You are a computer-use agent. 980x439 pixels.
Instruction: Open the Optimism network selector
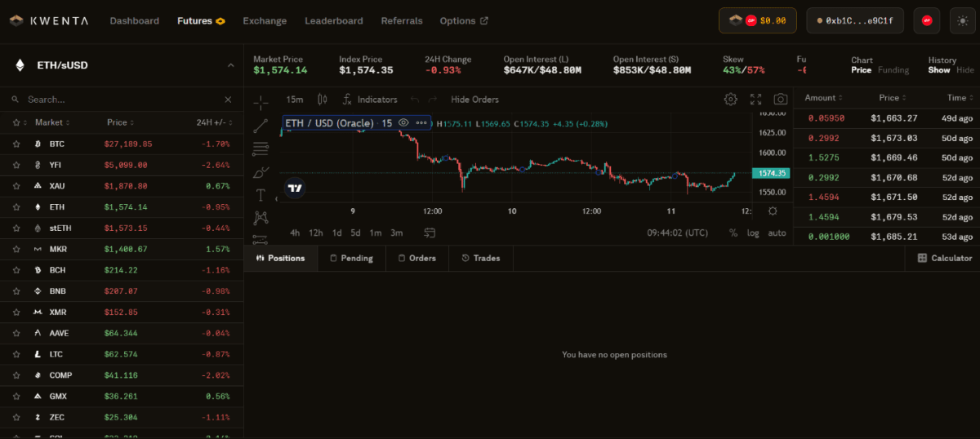tap(927, 20)
